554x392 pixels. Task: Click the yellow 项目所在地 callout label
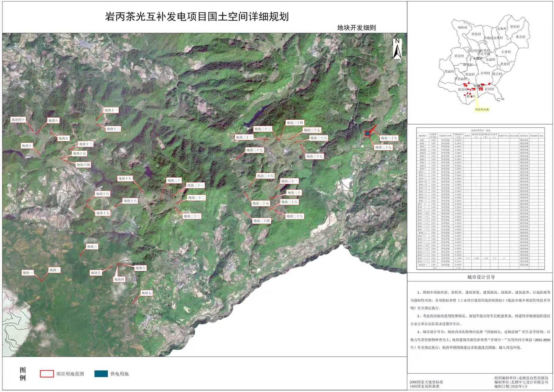[482, 109]
